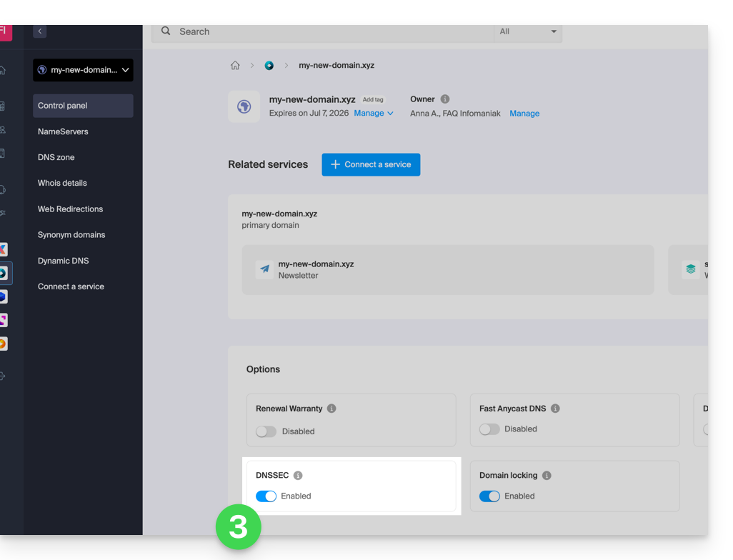
Task: Click the search magnifier icon
Action: [166, 31]
